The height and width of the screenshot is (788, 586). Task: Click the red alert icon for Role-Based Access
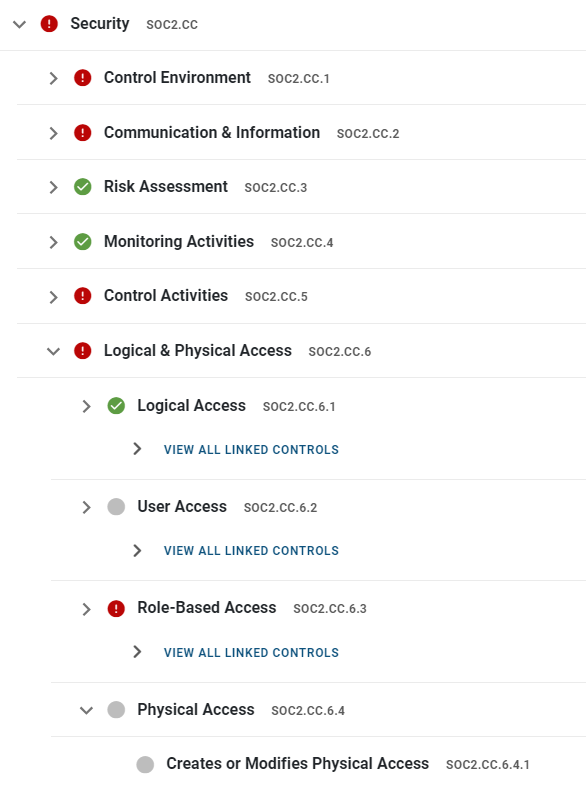point(116,609)
